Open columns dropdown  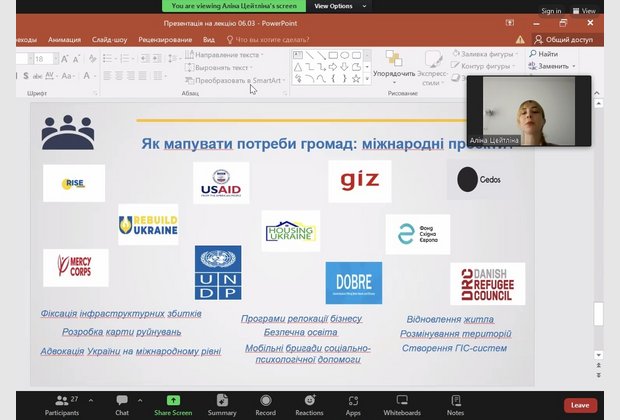tap(159, 75)
